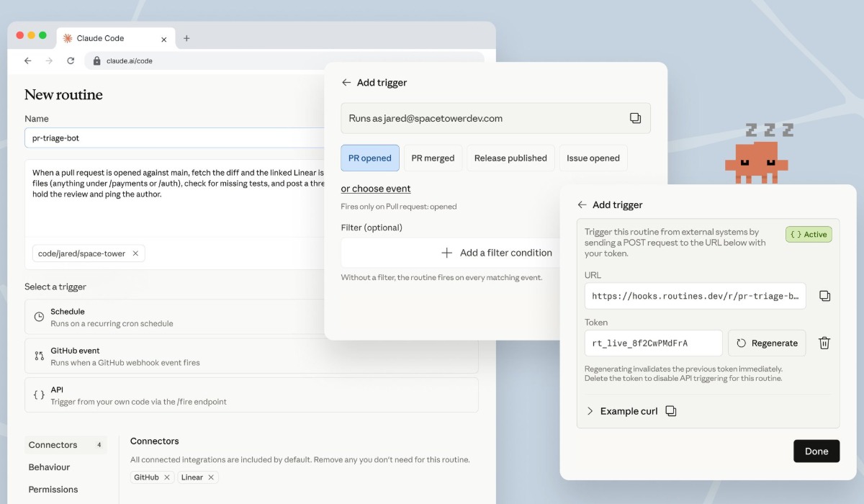This screenshot has height=504, width=864.
Task: Reload the claude.ai/code page
Action: [71, 60]
